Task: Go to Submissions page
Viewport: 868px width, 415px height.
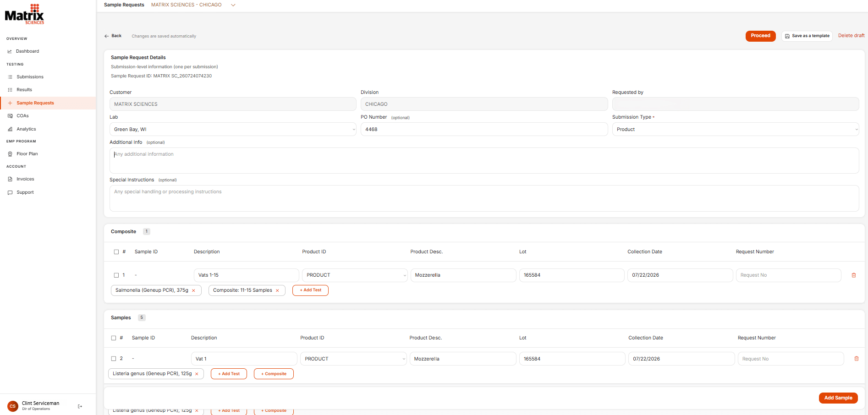Action: [x=30, y=77]
